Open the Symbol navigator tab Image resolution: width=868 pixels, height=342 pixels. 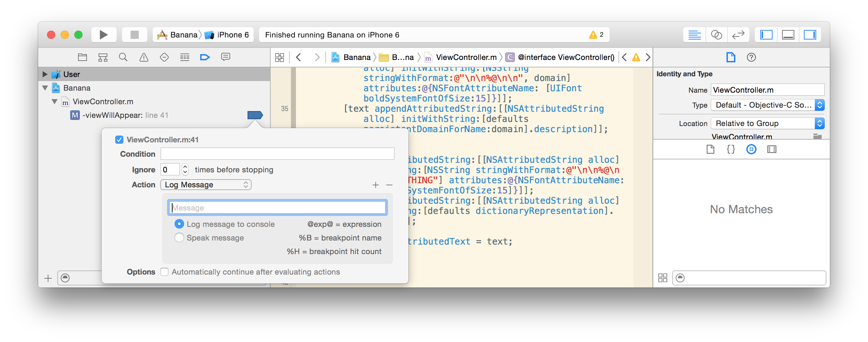pyautogui.click(x=103, y=57)
